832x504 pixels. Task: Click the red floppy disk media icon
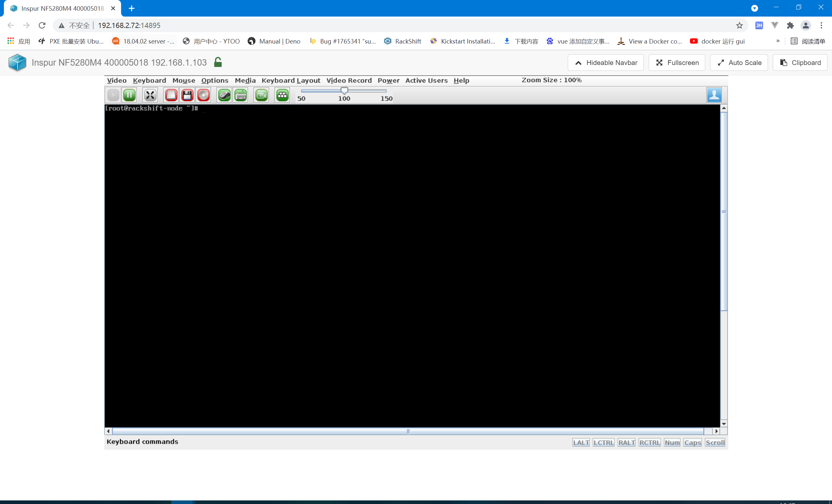pyautogui.click(x=188, y=95)
